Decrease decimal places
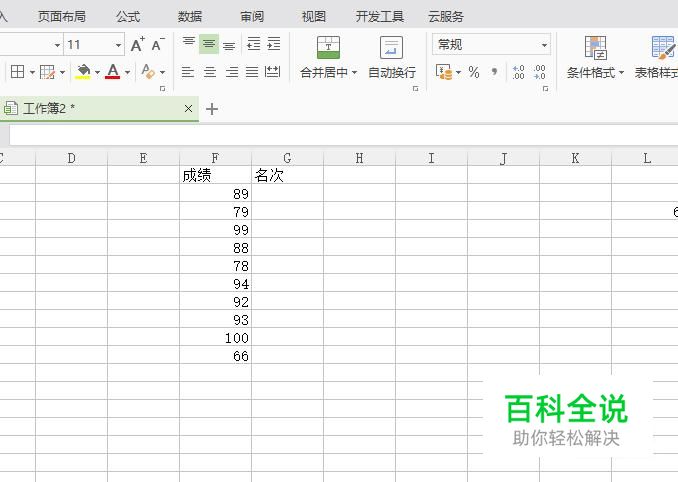This screenshot has height=482, width=678. [539, 72]
